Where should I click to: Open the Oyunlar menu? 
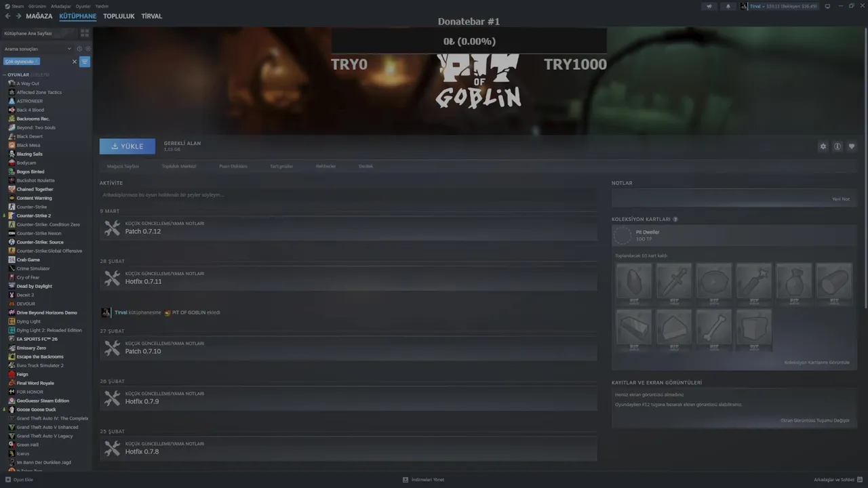coord(83,6)
